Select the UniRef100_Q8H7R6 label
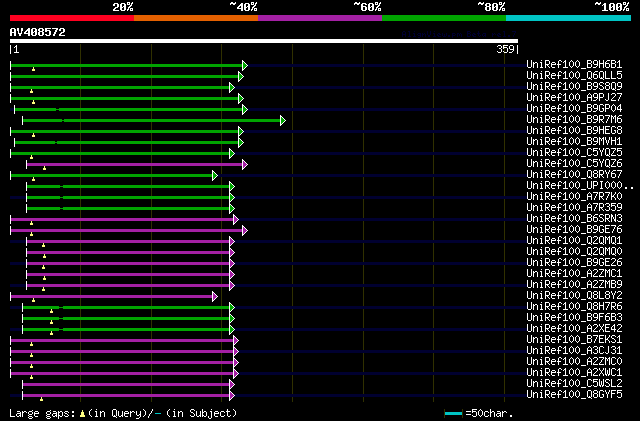640x421 pixels. (574, 306)
